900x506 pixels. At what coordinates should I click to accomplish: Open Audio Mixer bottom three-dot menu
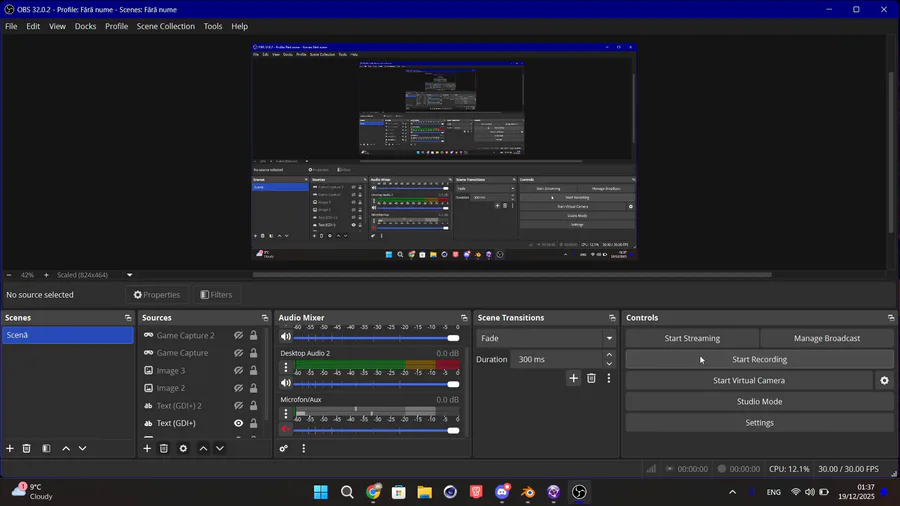click(304, 448)
